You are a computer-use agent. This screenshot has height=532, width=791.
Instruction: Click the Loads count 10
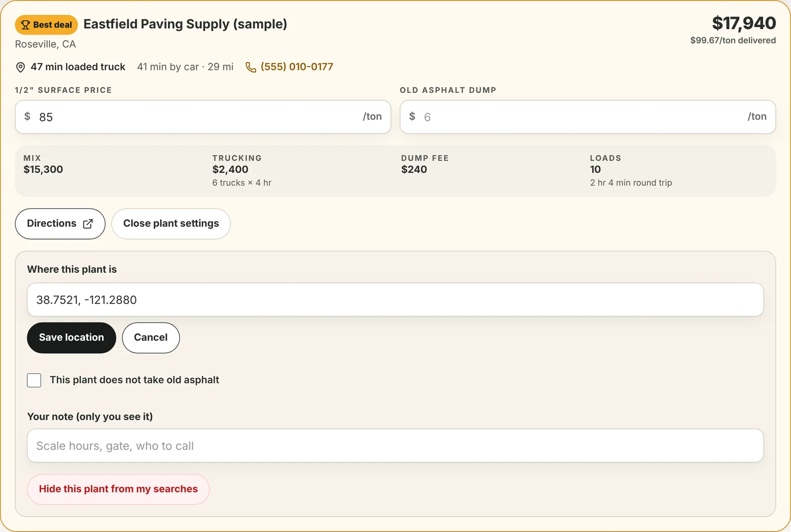click(595, 169)
